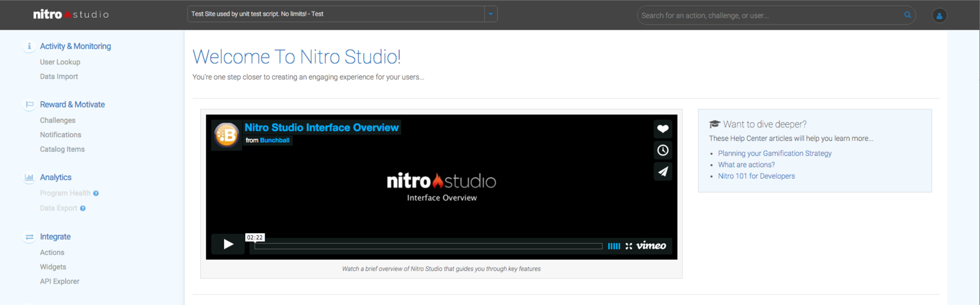Screen dimensions: 980x305
Task: Open Nitro 101 for Developers article
Action: click(x=756, y=176)
